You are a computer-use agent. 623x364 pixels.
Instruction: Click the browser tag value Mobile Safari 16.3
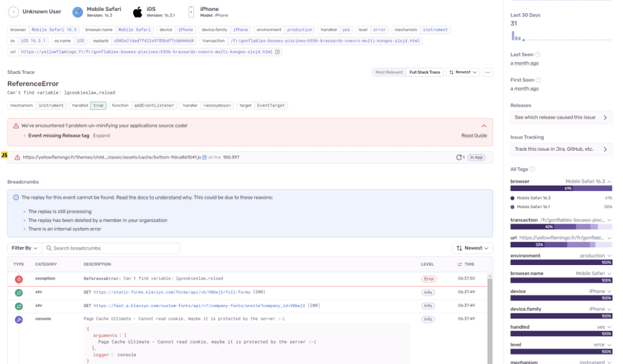click(x=54, y=30)
